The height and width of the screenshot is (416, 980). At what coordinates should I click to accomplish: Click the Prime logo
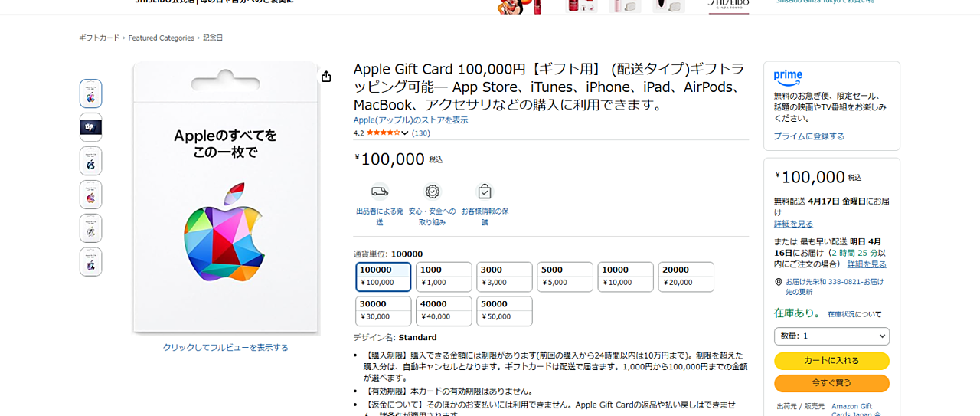coord(788,77)
